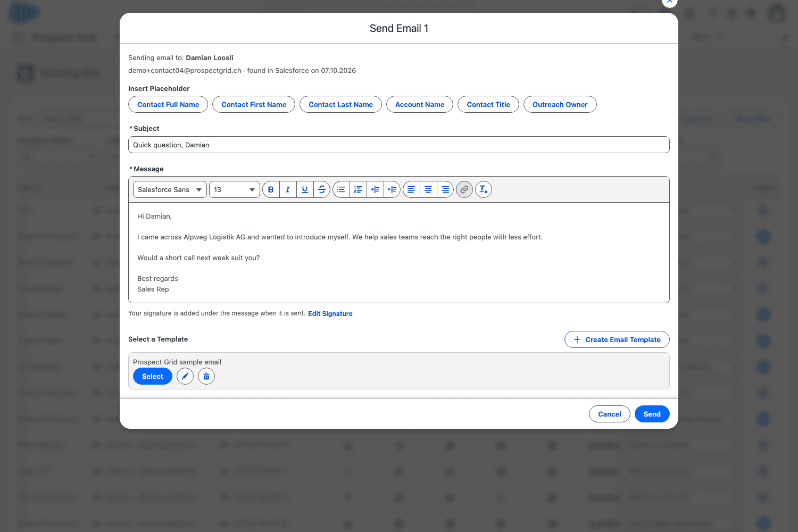The image size is (798, 532).
Task: Insert a bulleted list
Action: pos(341,189)
